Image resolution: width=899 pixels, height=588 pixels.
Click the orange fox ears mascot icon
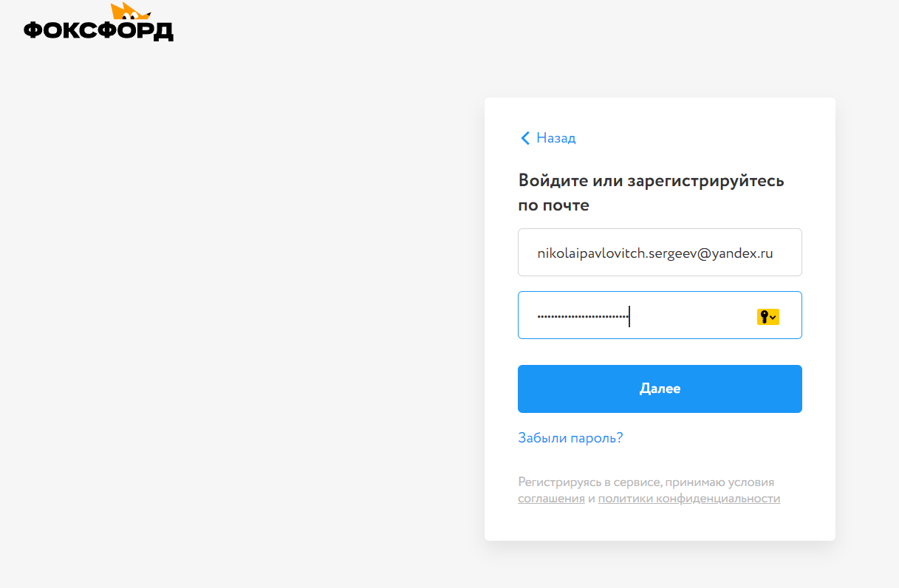point(130,11)
